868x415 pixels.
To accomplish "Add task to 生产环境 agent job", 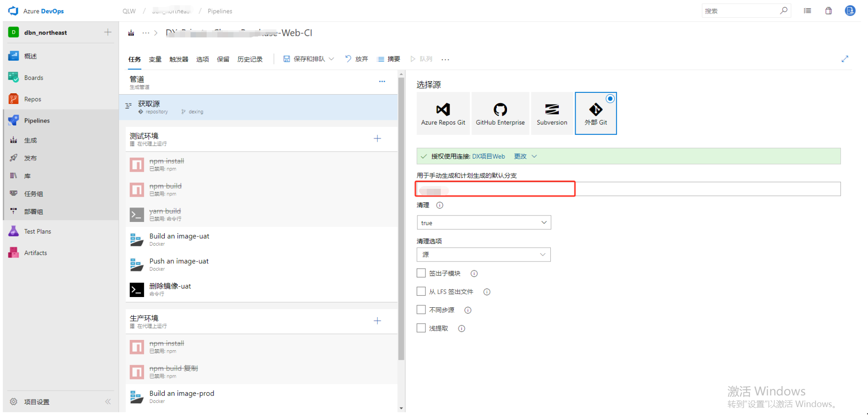I will tap(377, 321).
